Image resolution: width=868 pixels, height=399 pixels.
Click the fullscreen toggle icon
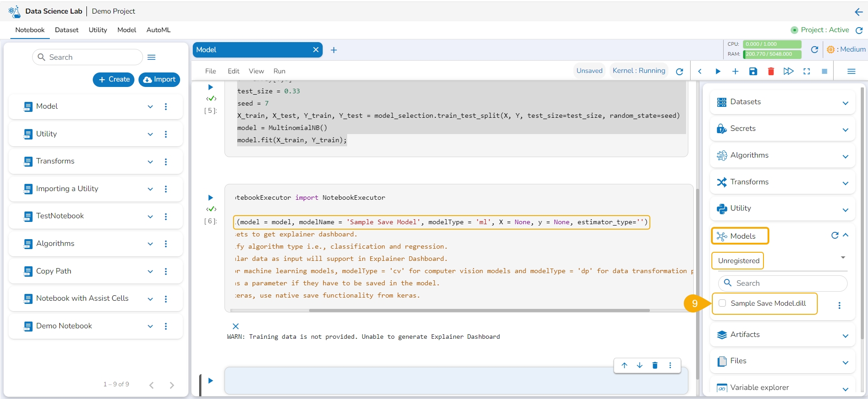pos(806,72)
